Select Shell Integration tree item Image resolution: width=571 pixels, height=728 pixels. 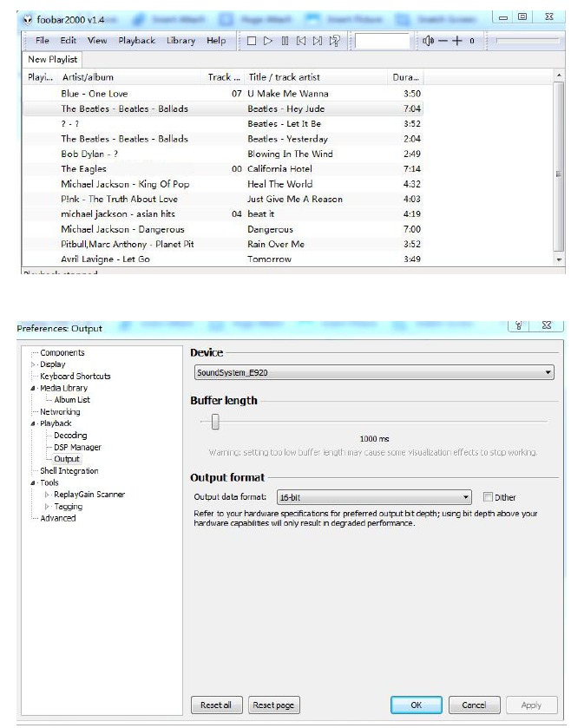pyautogui.click(x=69, y=471)
